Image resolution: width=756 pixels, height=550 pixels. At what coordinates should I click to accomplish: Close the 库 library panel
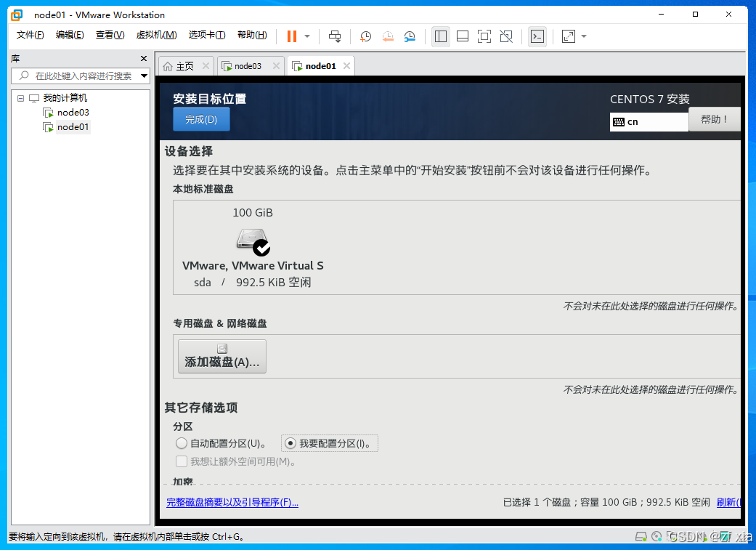144,58
